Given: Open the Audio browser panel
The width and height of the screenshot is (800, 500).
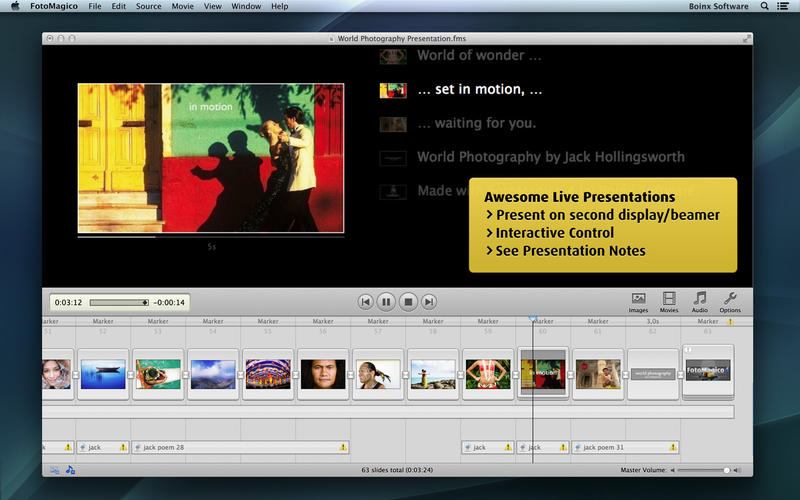Looking at the screenshot, I should [700, 301].
